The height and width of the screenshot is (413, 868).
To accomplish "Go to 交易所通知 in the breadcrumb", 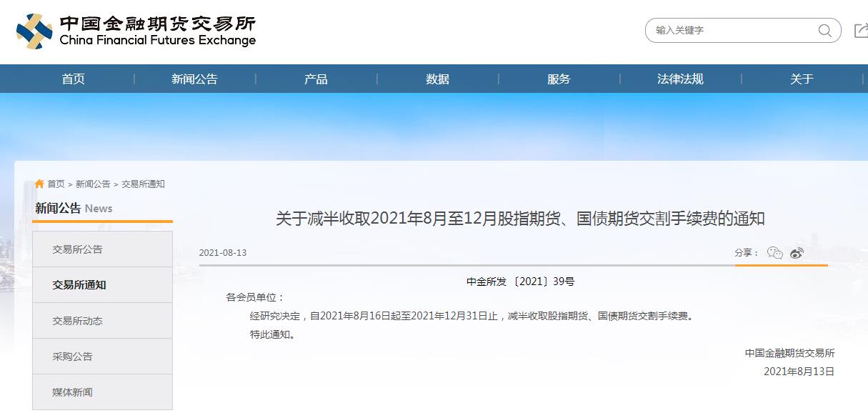I will pyautogui.click(x=143, y=184).
